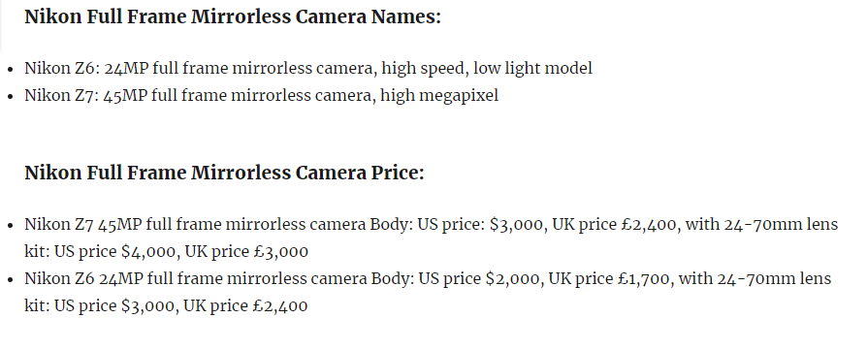This screenshot has height=350, width=868.
Task: Click the '£3,000' UK kit price
Action: (x=280, y=251)
